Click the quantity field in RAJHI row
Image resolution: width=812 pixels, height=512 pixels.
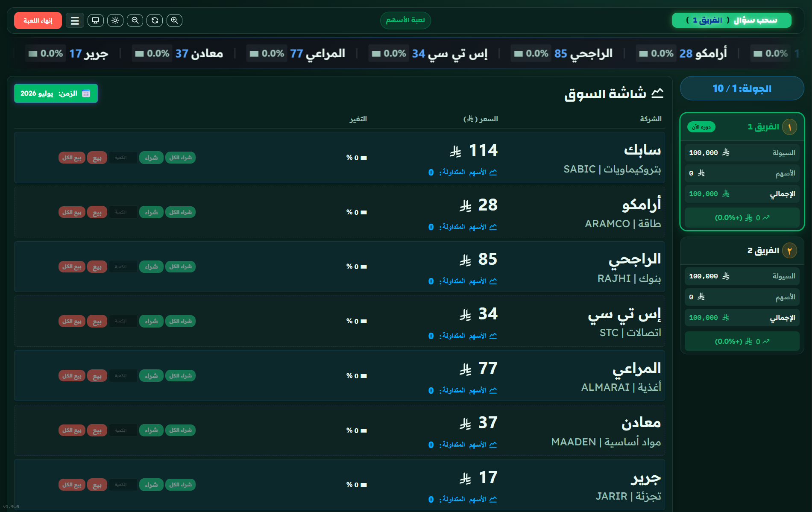(123, 266)
